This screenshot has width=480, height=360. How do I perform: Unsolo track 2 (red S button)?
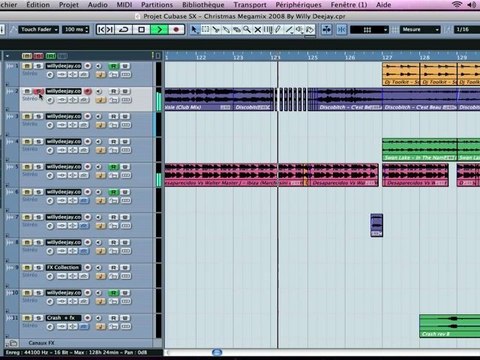coord(39,91)
